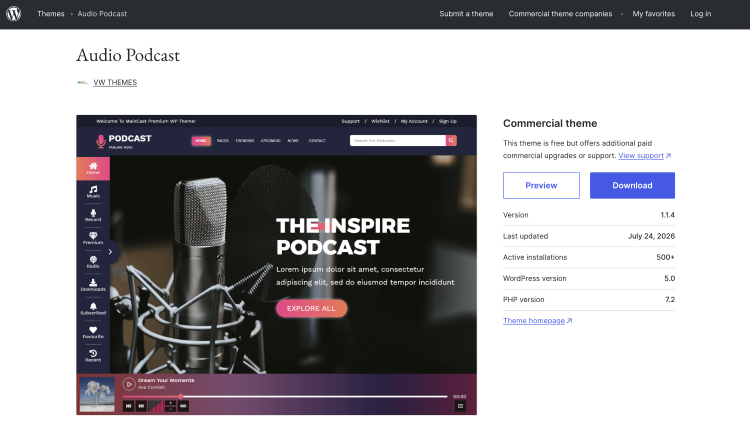Click the Last updated label
This screenshot has height=421, width=750.
(x=525, y=236)
